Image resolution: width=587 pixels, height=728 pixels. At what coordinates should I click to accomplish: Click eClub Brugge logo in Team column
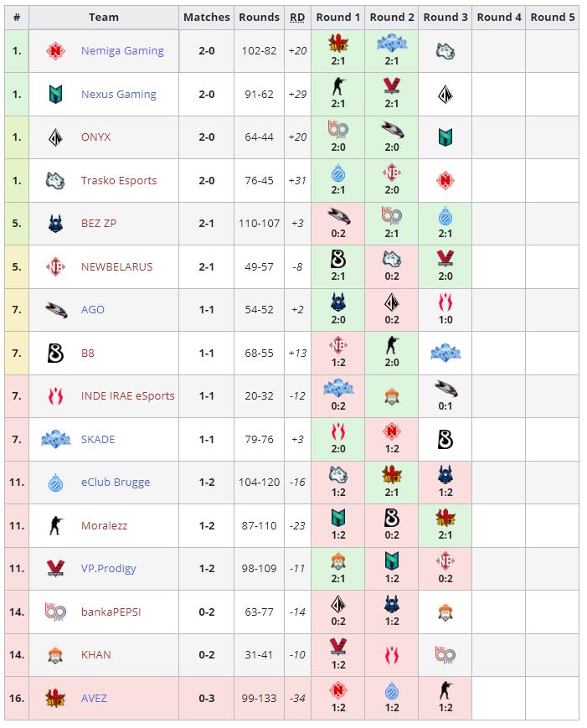tap(55, 483)
